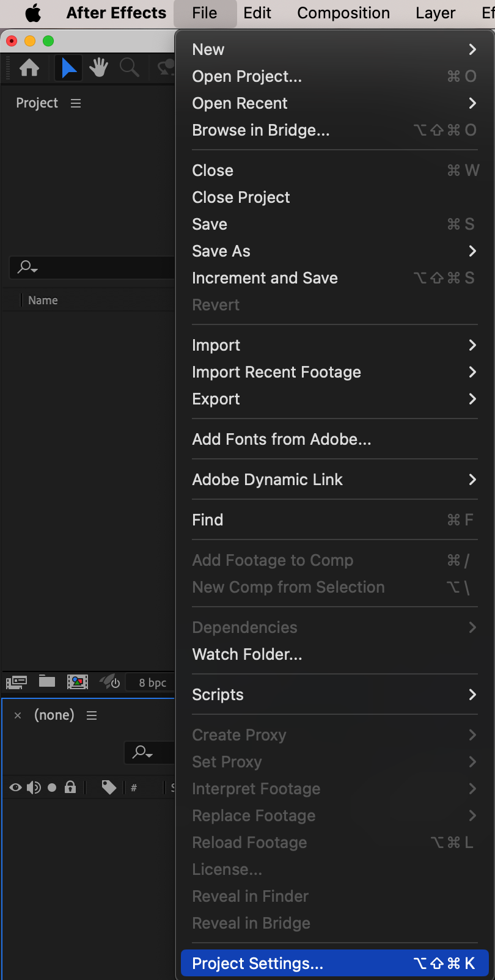Click the new composition icon

(x=78, y=682)
